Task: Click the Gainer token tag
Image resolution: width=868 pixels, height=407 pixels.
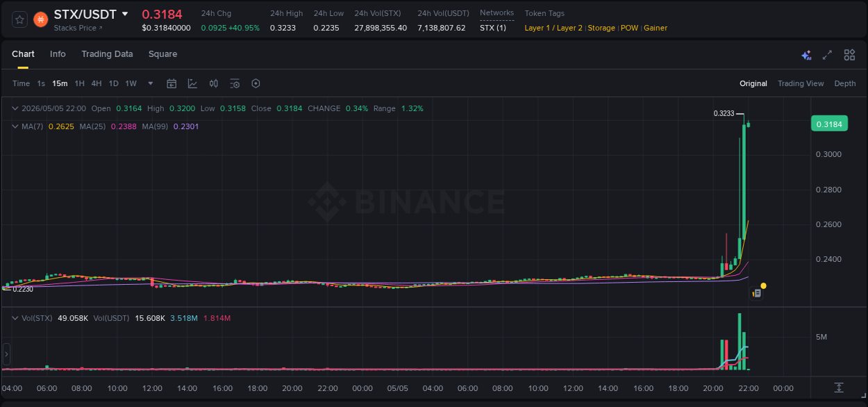Action: (x=656, y=28)
